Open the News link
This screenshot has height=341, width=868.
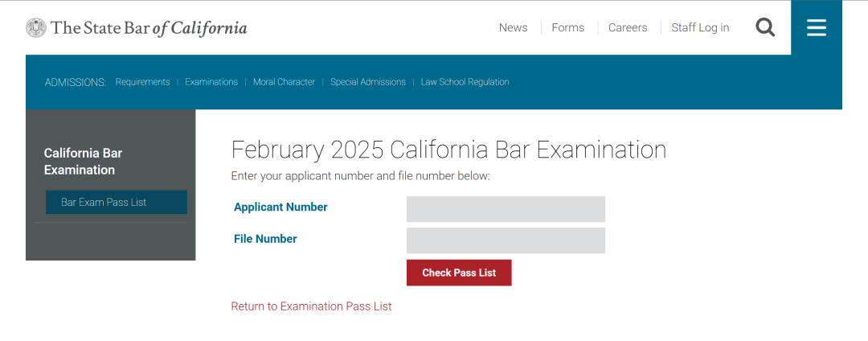coord(513,27)
